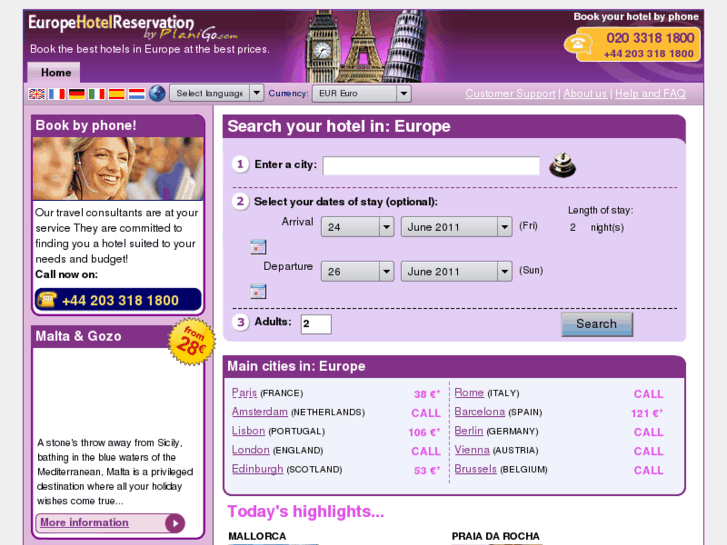Screen dimensions: 727x545
Task: Open the Help and FAQ link
Action: 650,93
